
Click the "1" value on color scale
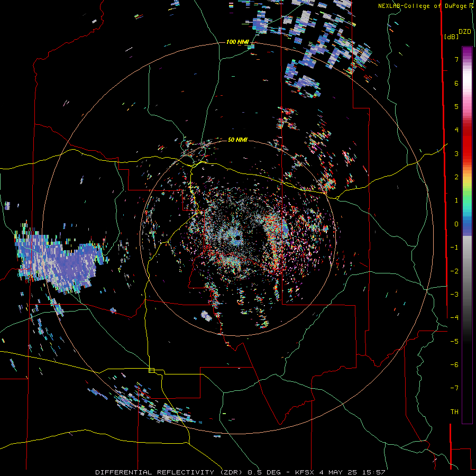tap(456, 200)
